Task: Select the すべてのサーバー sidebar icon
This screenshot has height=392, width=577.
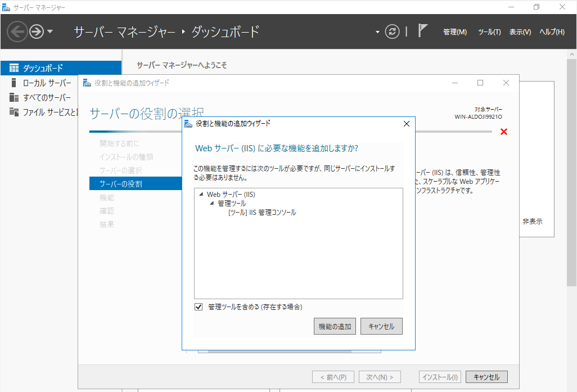Action: pyautogui.click(x=14, y=96)
